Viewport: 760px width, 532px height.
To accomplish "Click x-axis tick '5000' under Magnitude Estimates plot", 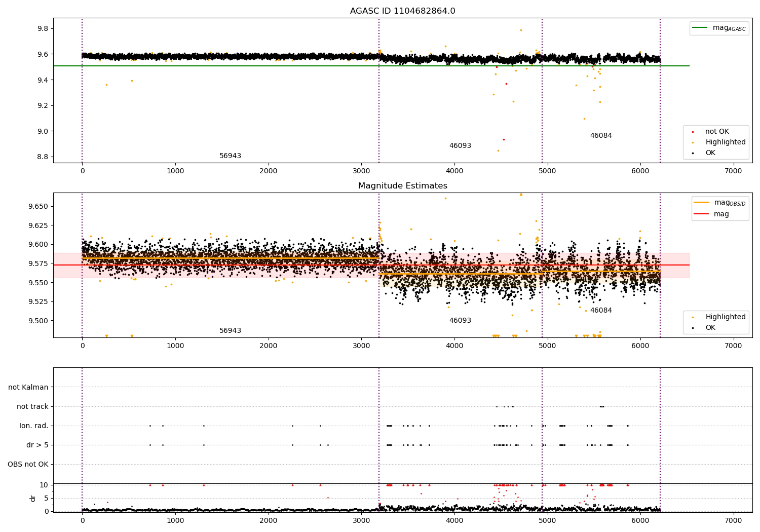I will [x=547, y=346].
